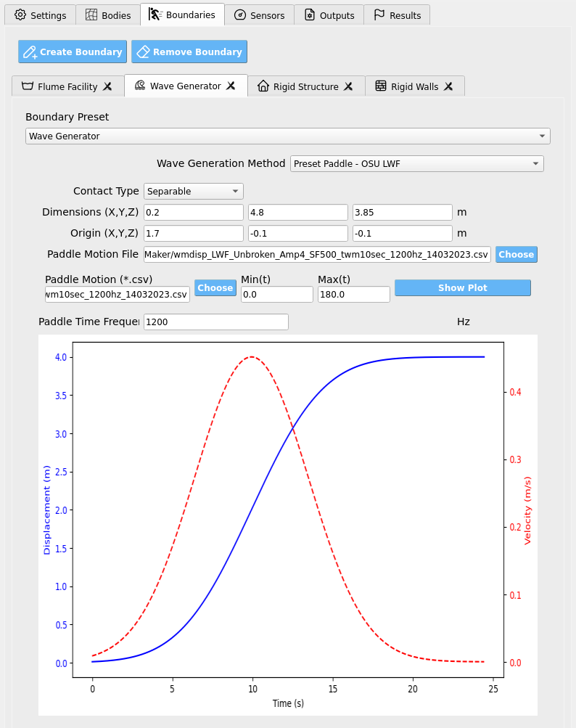Edit the Origin Y field
576x728 pixels.
coord(298,233)
